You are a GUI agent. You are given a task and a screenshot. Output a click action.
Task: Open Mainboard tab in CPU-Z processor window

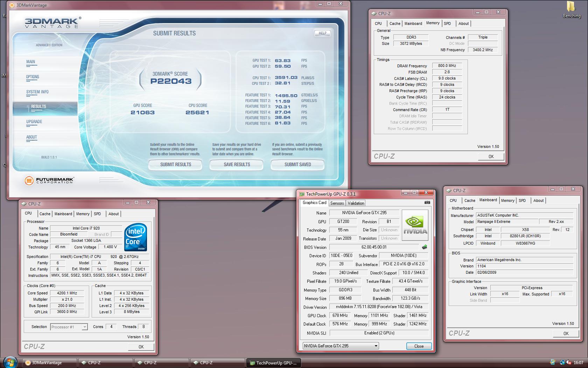[x=63, y=214]
